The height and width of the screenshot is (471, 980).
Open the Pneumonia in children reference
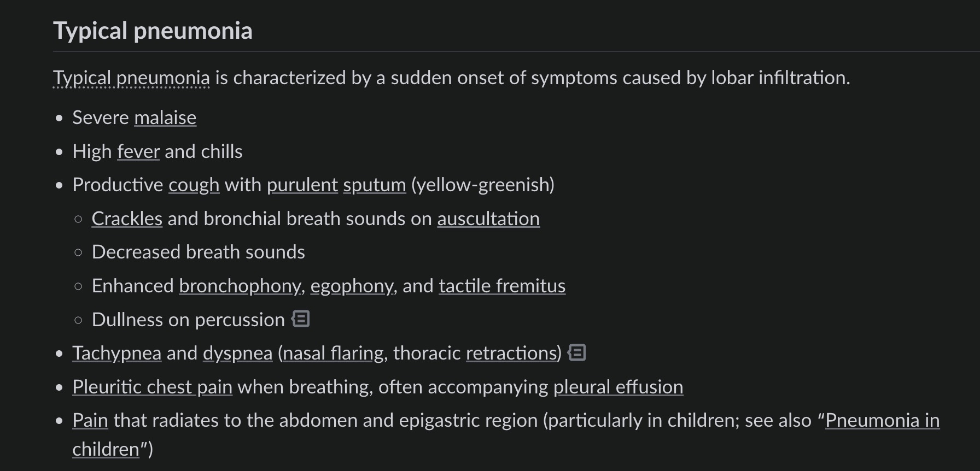882,421
